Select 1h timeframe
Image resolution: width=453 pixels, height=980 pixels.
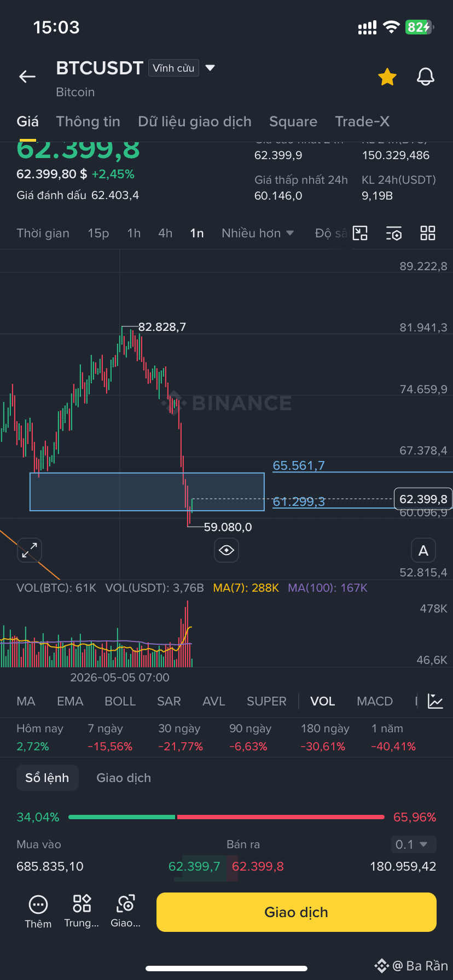pos(134,234)
